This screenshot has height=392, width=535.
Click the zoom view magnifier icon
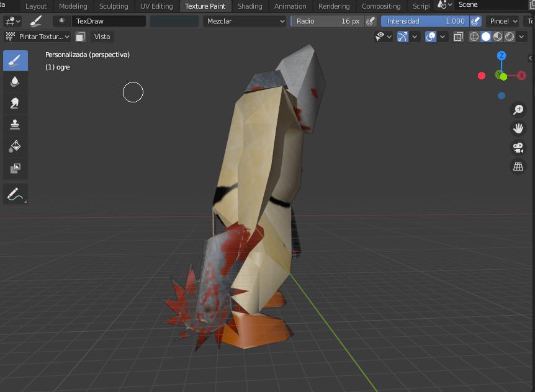click(518, 109)
